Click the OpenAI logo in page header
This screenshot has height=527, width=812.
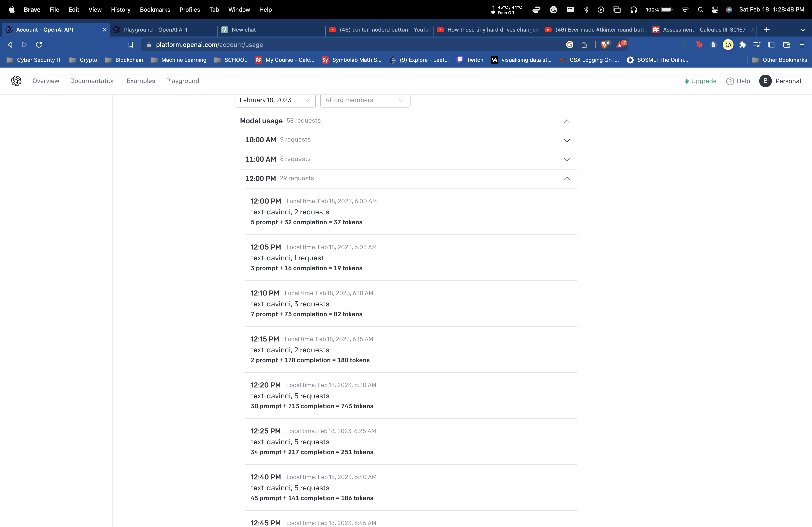pyautogui.click(x=16, y=81)
